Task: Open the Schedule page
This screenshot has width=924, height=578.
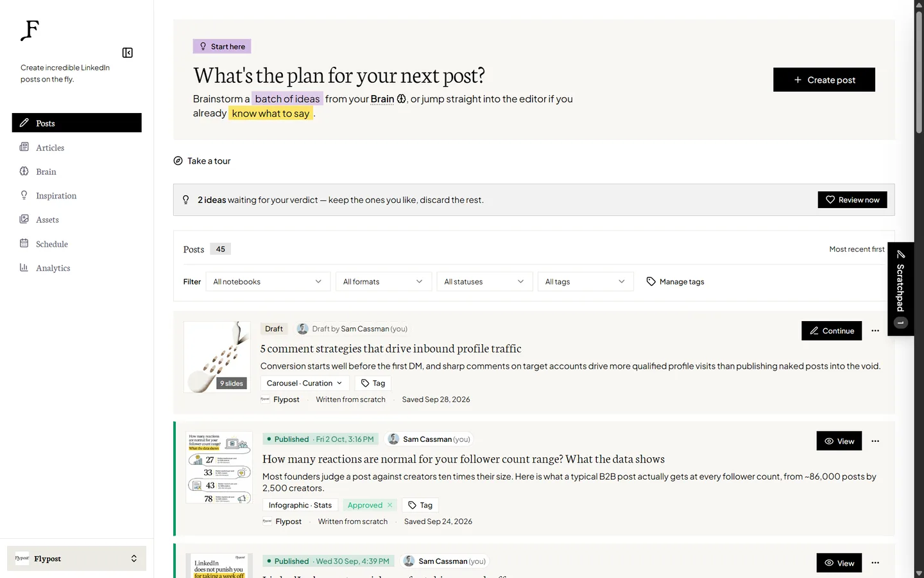Action: pos(76,244)
